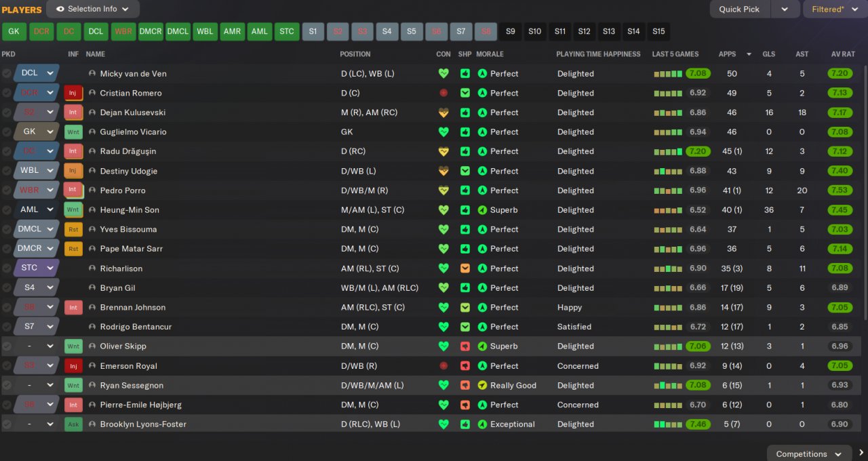Click Rodrigo Bentancur's sharpness icon

pos(465,327)
